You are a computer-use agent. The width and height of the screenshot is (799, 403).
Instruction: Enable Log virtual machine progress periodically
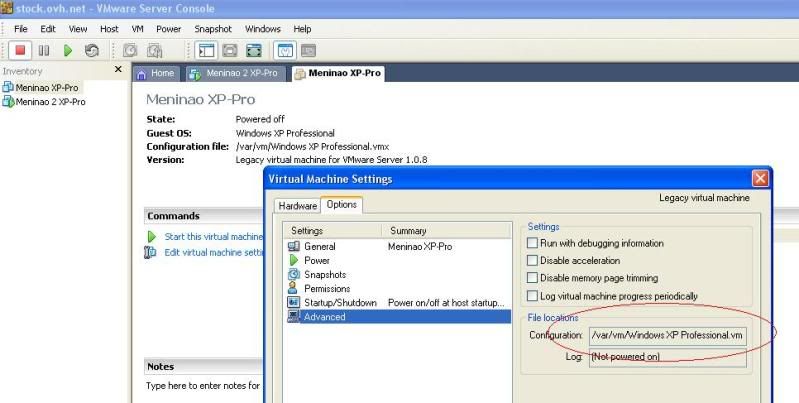pyautogui.click(x=532, y=295)
